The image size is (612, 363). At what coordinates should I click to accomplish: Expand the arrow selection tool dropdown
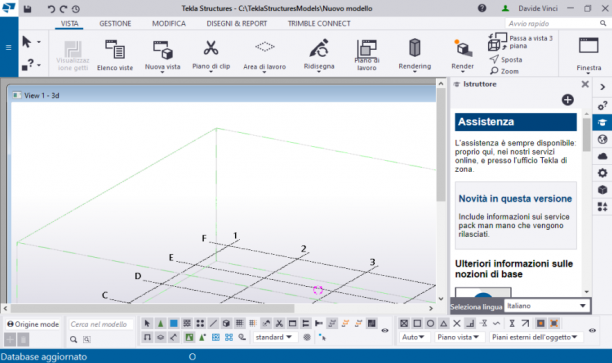pos(39,42)
